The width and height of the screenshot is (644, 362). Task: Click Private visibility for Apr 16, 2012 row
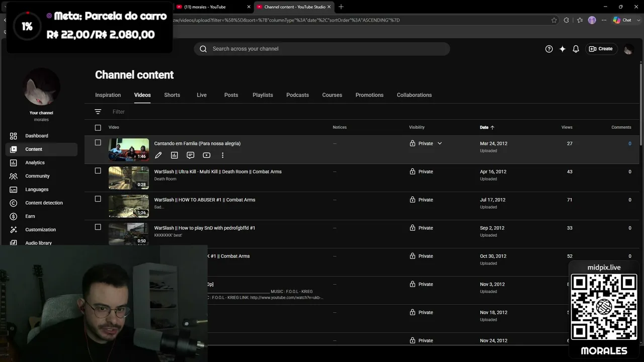click(x=421, y=171)
